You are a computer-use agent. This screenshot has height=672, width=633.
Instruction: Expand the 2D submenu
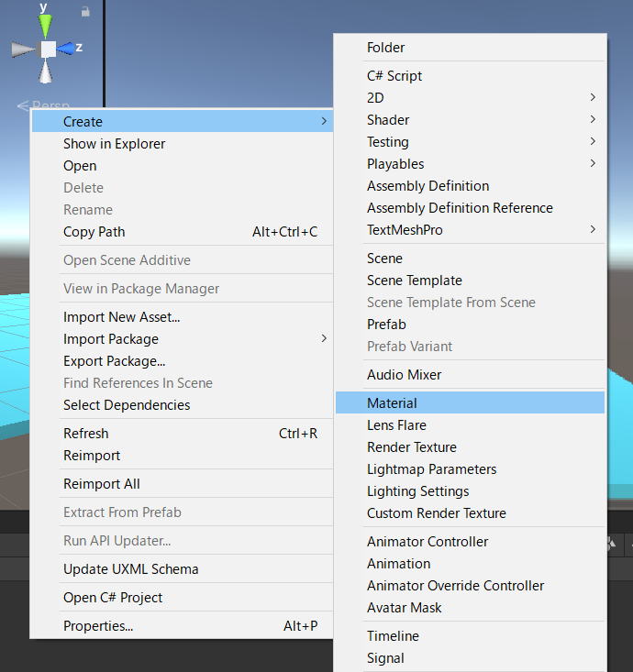point(470,98)
